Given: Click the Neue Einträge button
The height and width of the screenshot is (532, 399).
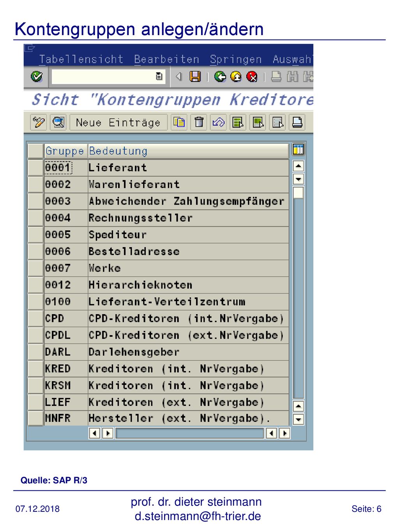Looking at the screenshot, I should point(118,122).
